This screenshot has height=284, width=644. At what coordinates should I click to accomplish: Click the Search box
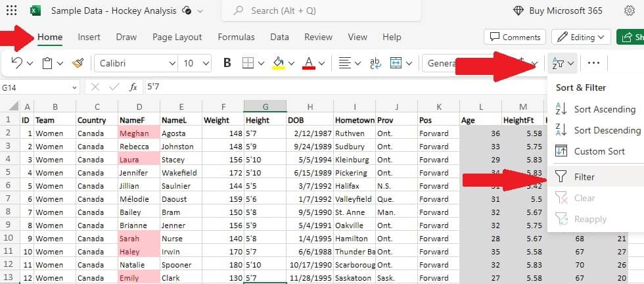coord(321,11)
